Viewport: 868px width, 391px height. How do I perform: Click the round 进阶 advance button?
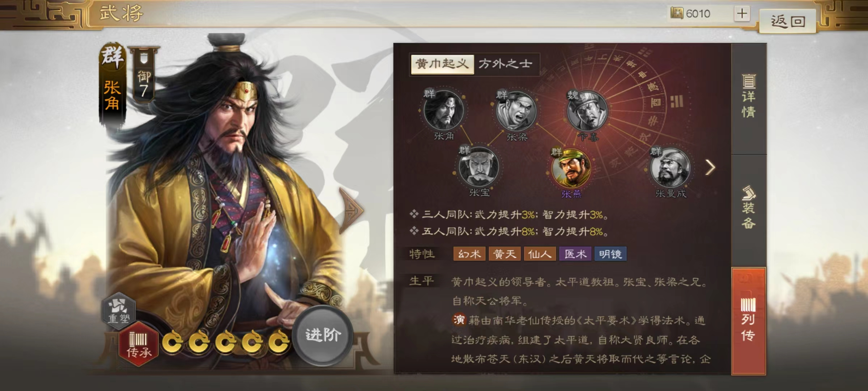pyautogui.click(x=323, y=335)
